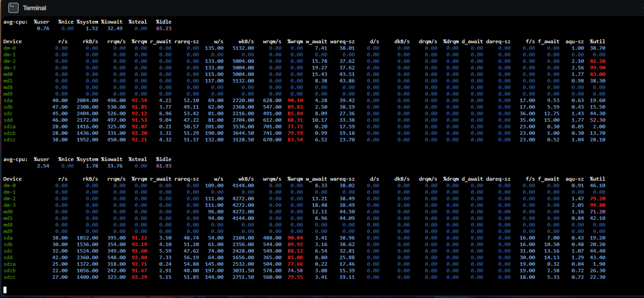Click the %util value 71.20

coord(597,212)
